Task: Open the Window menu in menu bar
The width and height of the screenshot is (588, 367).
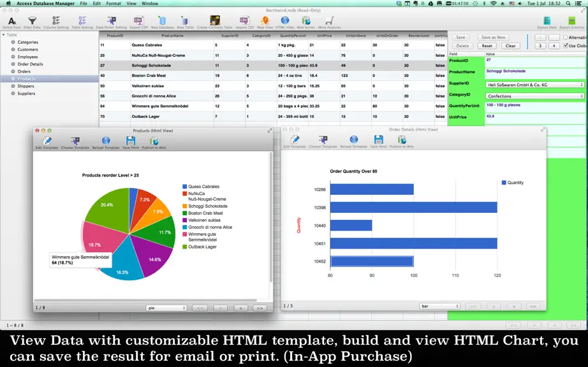Action: point(150,3)
